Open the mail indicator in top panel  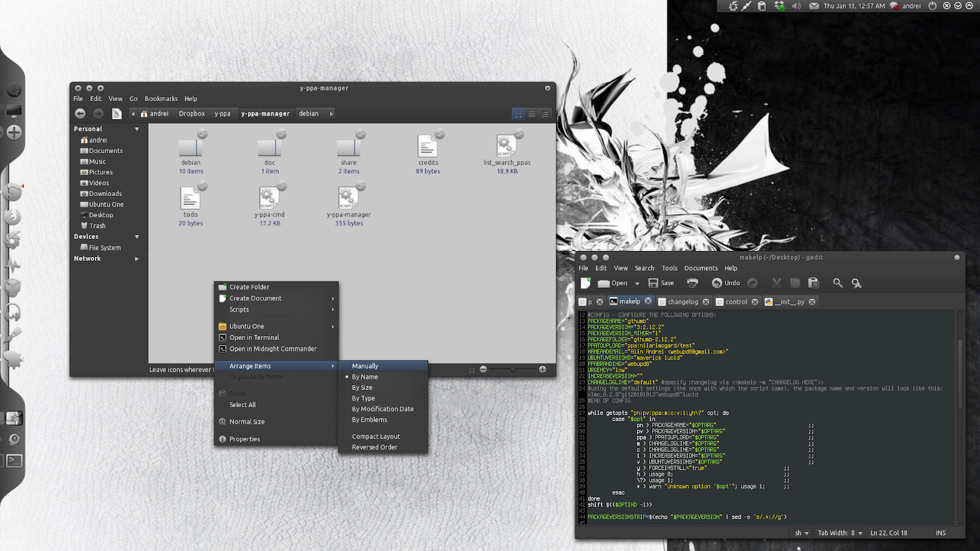(814, 6)
